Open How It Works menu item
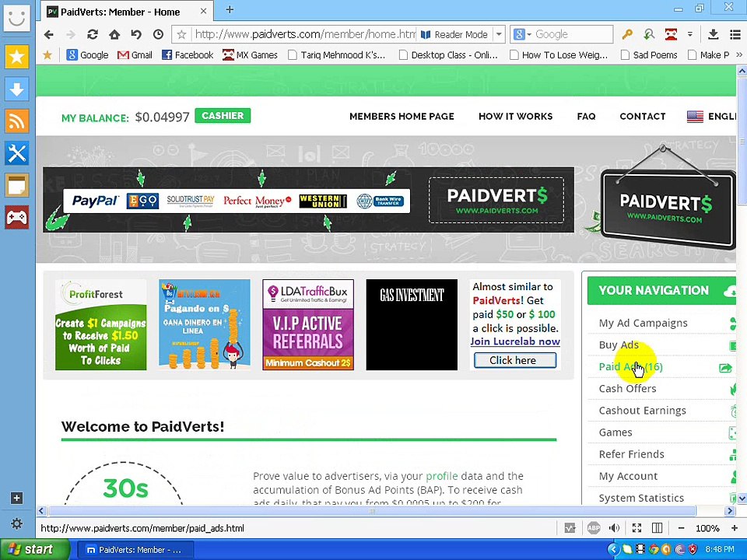Screen dimensions: 747x560 [x=515, y=116]
